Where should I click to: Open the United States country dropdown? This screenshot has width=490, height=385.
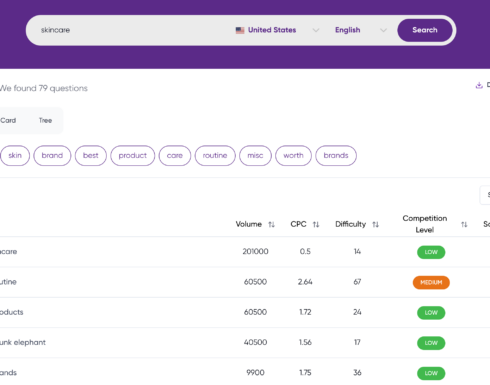(x=277, y=30)
